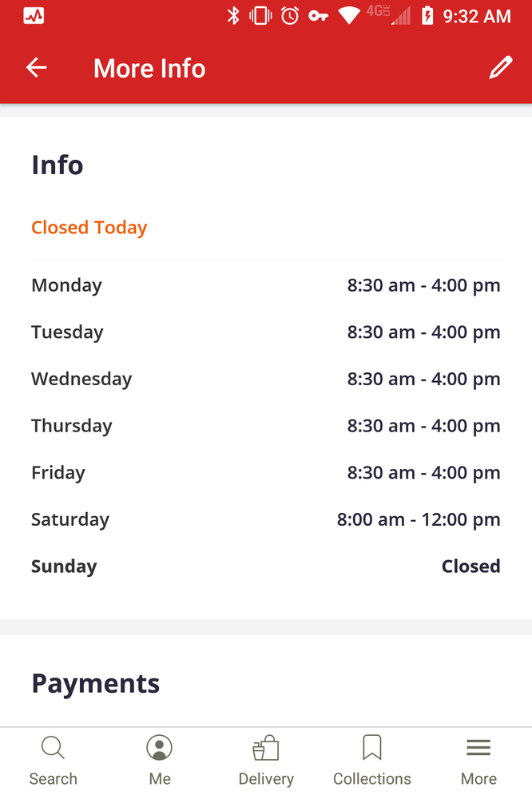Tap the Sunday Closed row
The width and height of the screenshot is (532, 799).
click(x=266, y=566)
